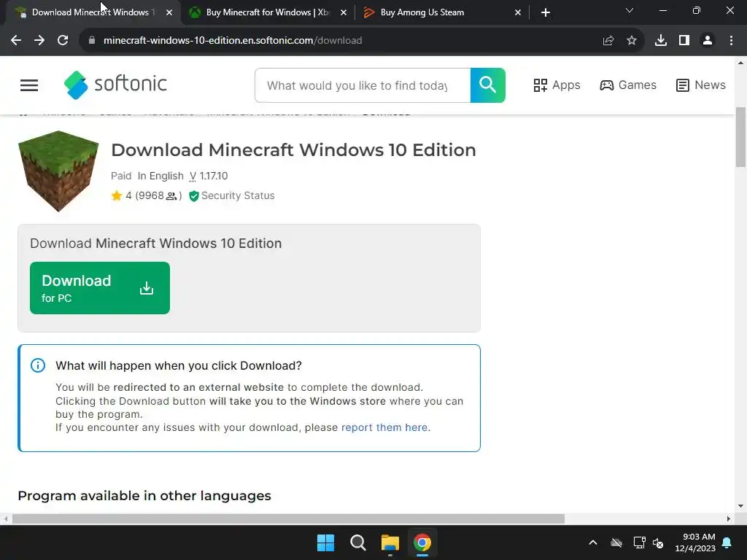Viewport: 747px width, 560px height.
Task: Open the News section
Action: click(x=701, y=85)
